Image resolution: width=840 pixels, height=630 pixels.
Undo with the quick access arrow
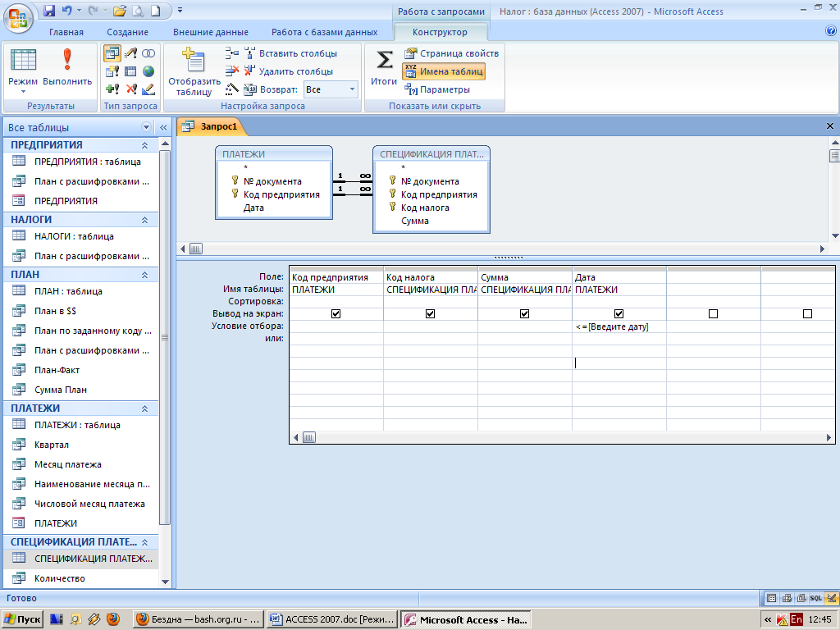[x=66, y=10]
